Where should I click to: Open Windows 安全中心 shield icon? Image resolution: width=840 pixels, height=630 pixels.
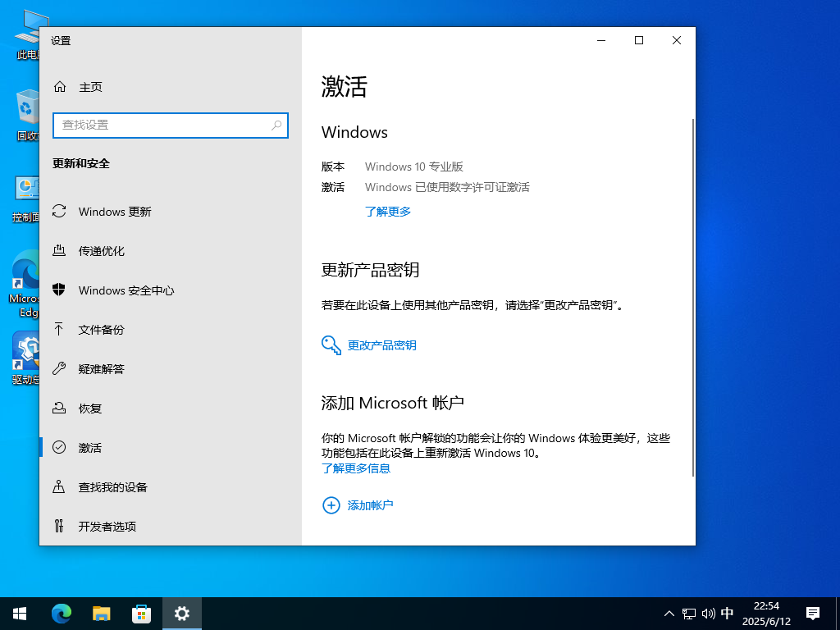(59, 290)
